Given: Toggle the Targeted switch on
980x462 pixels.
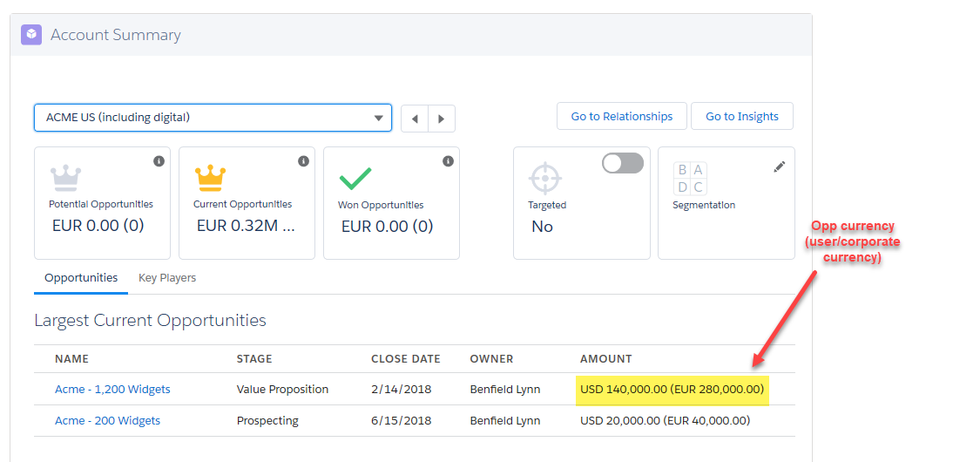Looking at the screenshot, I should 623,163.
